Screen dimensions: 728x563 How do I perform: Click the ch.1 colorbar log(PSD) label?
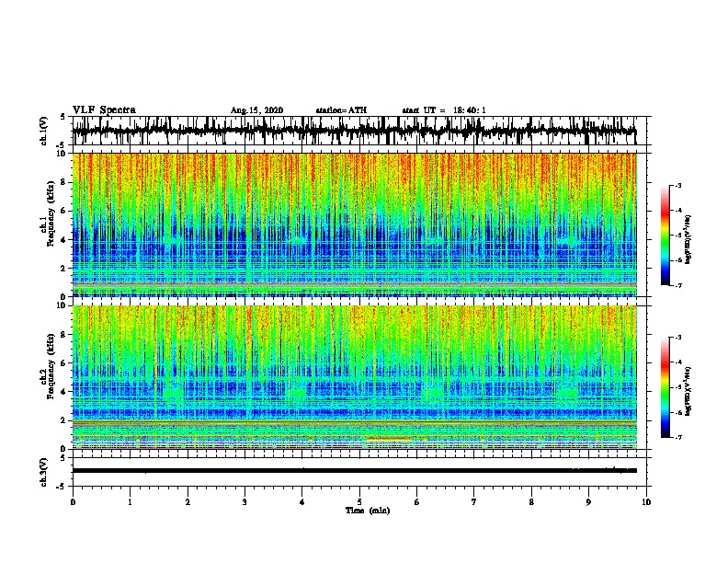(x=688, y=240)
